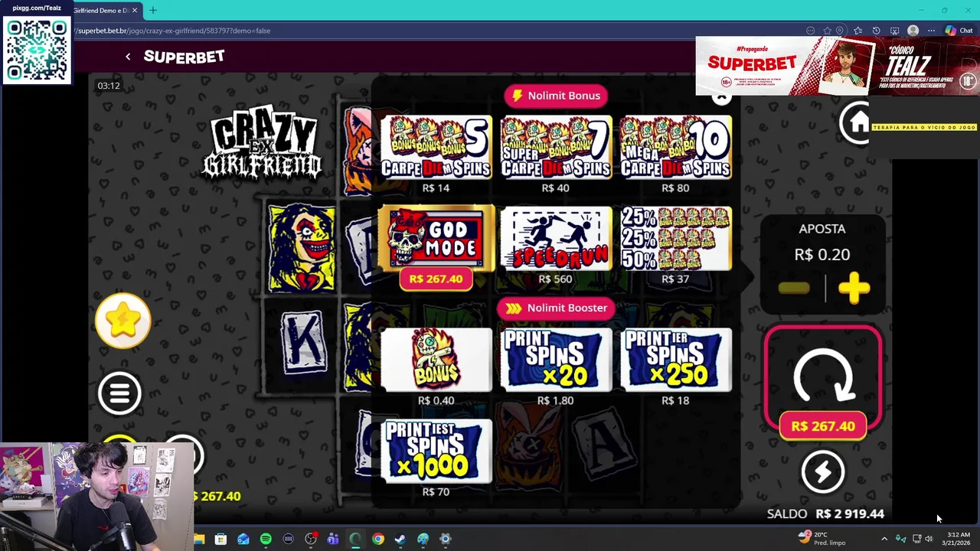The height and width of the screenshot is (551, 980).
Task: Open File Explorer from the taskbar
Action: point(198,539)
